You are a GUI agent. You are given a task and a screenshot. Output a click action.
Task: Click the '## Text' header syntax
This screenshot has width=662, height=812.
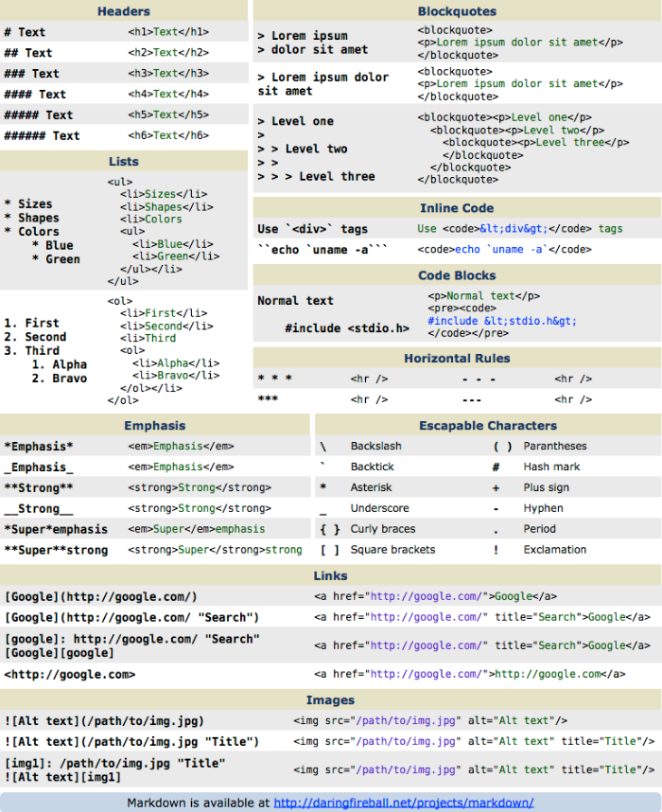[28, 53]
